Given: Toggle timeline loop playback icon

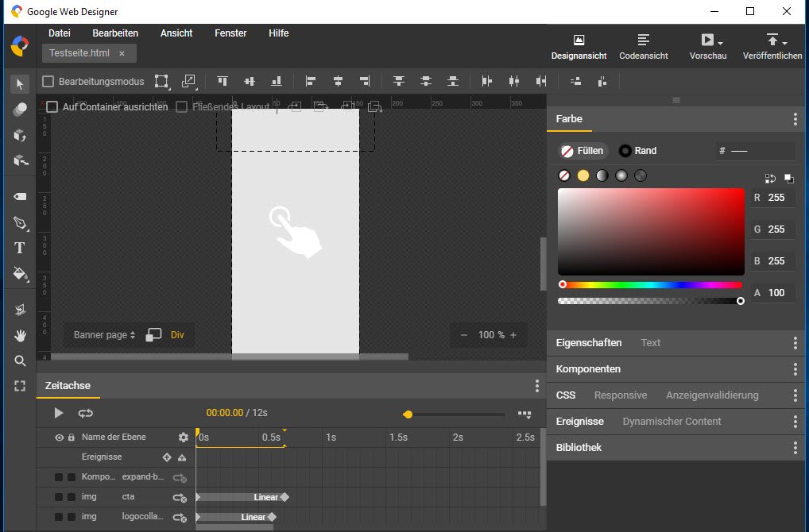Looking at the screenshot, I should tap(85, 413).
